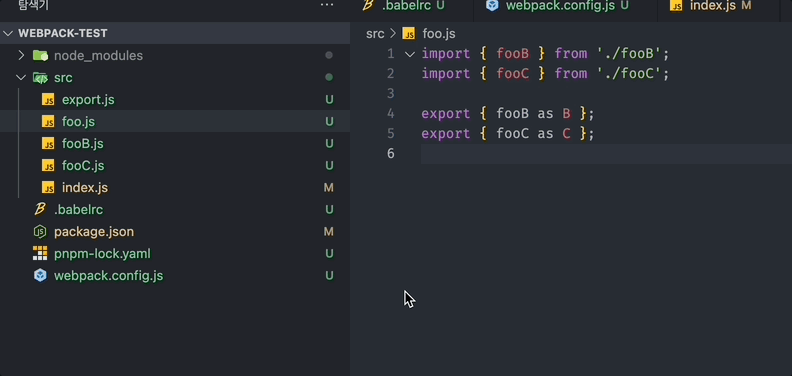Click the src folder icon

(x=40, y=77)
